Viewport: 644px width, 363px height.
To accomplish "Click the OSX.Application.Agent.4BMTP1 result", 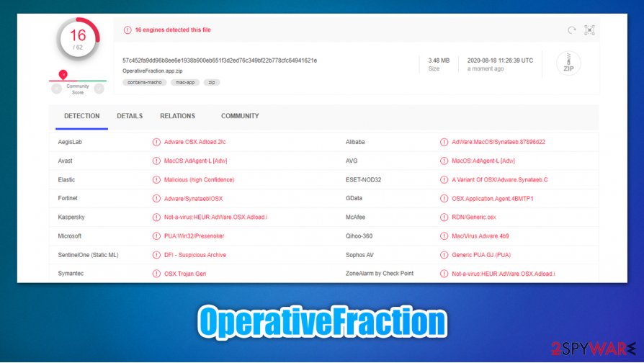I will pos(493,199).
